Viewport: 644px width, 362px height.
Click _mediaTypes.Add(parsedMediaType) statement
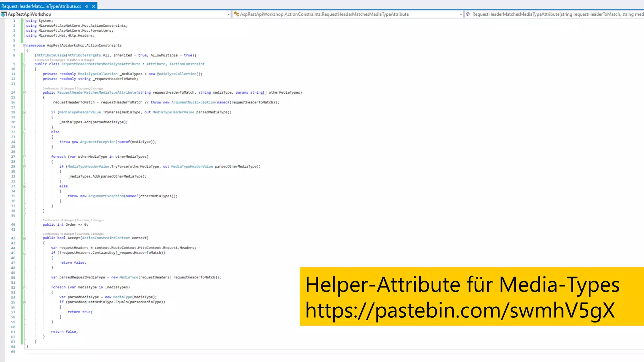94,122
